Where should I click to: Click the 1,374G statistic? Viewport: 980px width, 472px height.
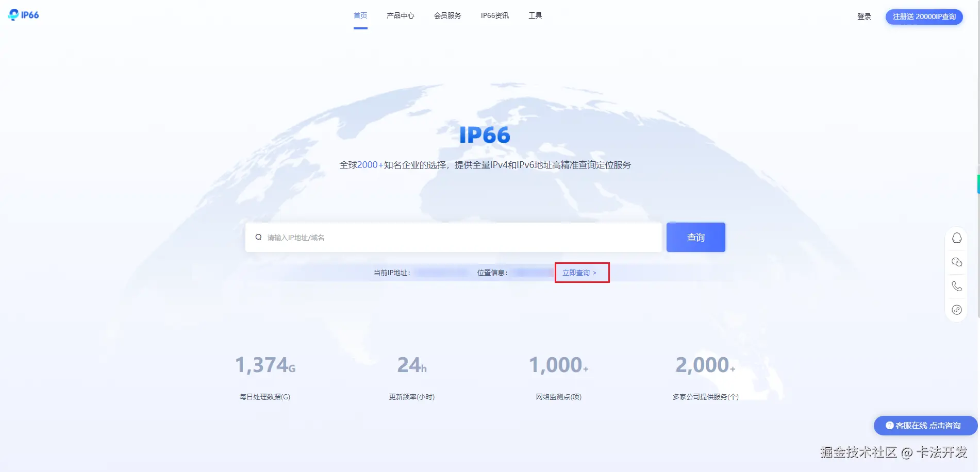click(x=265, y=365)
